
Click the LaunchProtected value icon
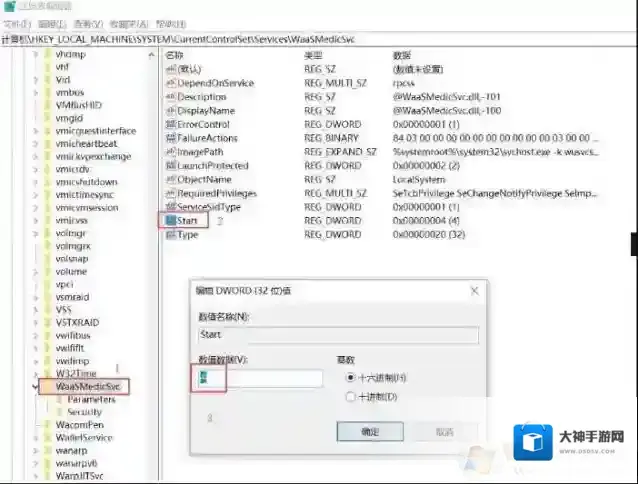point(170,166)
